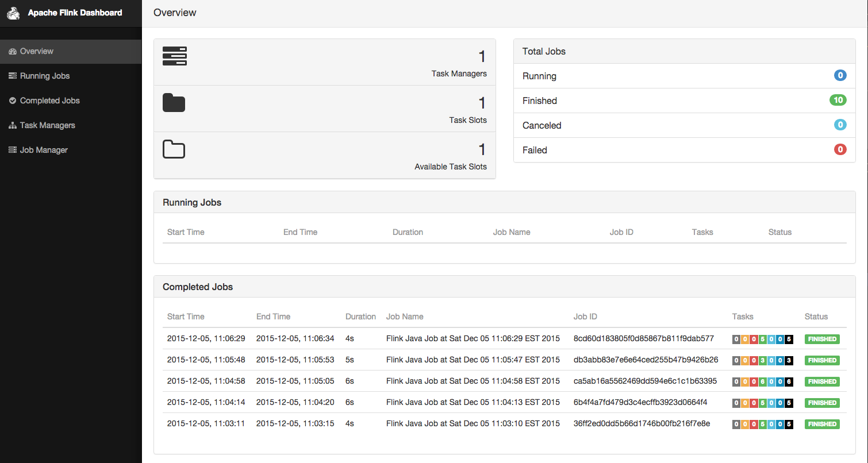Open the Overview sidebar menu item
The height and width of the screenshot is (463, 868).
71,51
